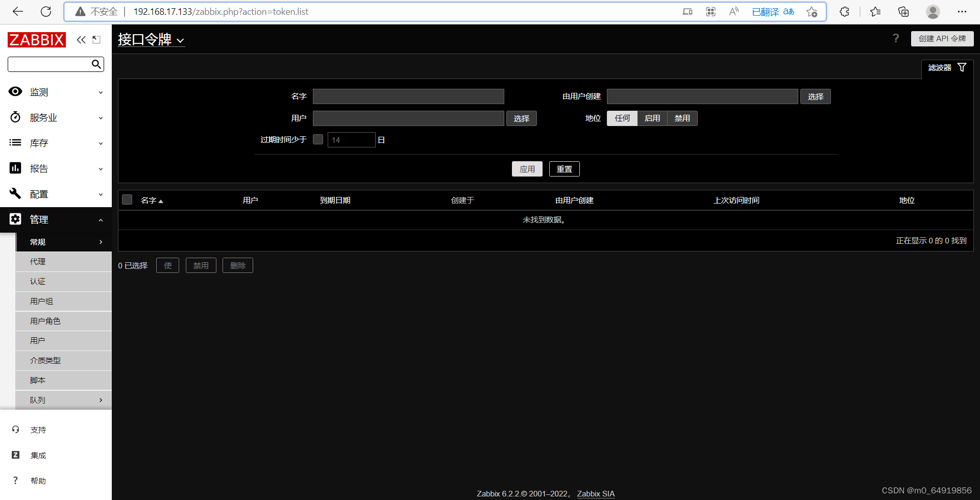The height and width of the screenshot is (500, 980).
Task: Click the sidebar search magnifier icon
Action: click(x=96, y=64)
